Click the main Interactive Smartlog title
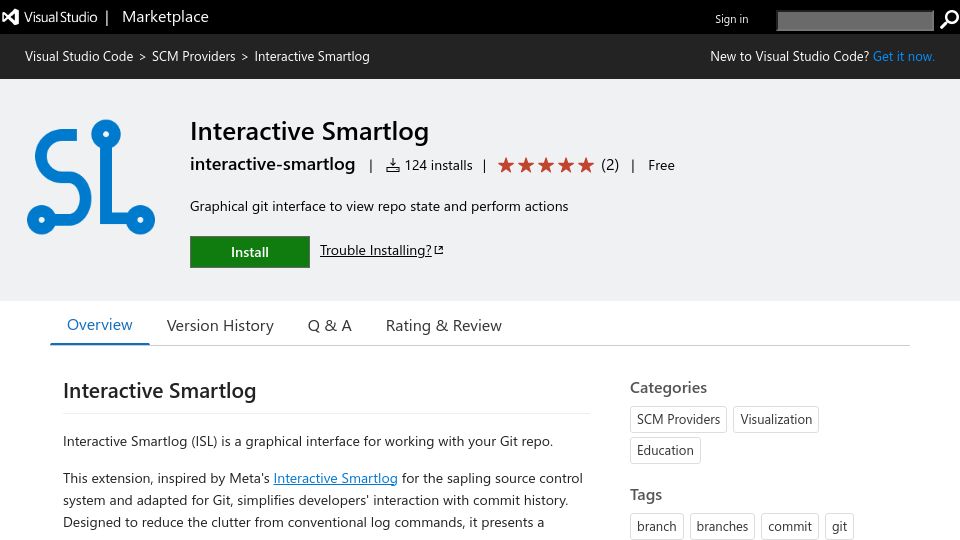 coord(309,131)
